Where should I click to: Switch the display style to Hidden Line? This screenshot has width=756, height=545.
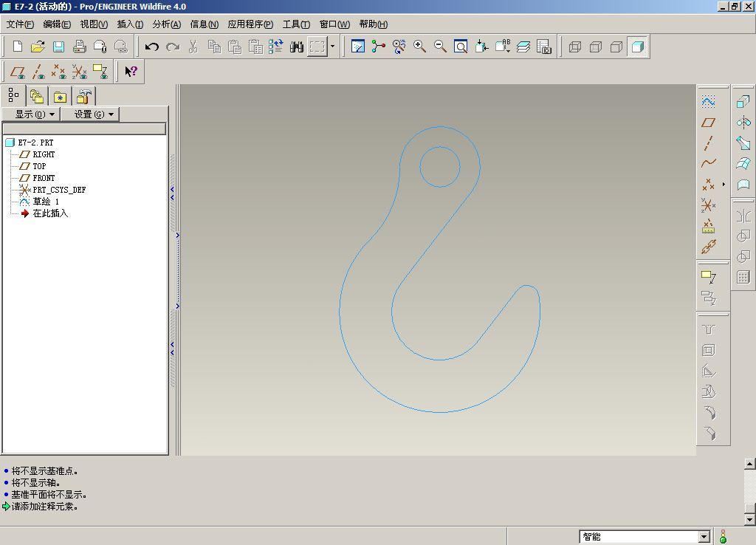(x=596, y=47)
